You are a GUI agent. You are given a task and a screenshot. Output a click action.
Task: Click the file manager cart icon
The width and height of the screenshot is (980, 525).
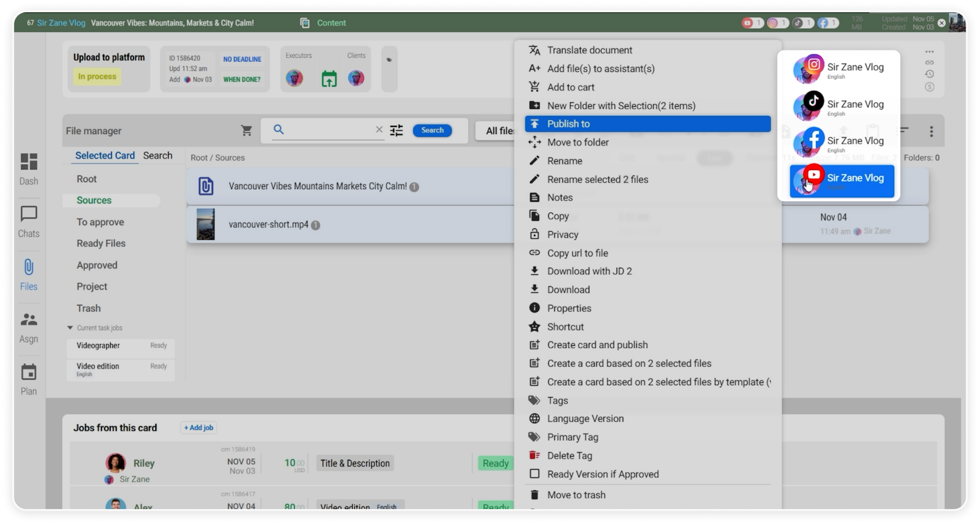click(x=246, y=131)
